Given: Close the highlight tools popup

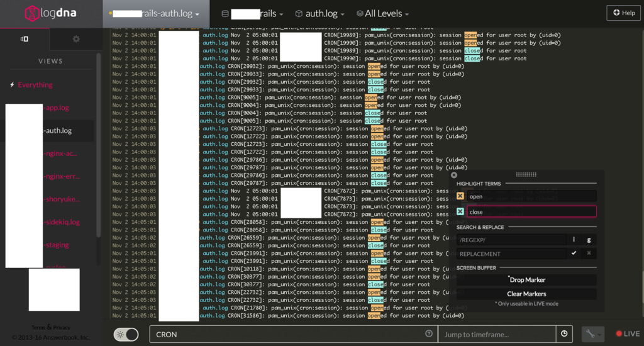Looking at the screenshot, I should 454,175.
